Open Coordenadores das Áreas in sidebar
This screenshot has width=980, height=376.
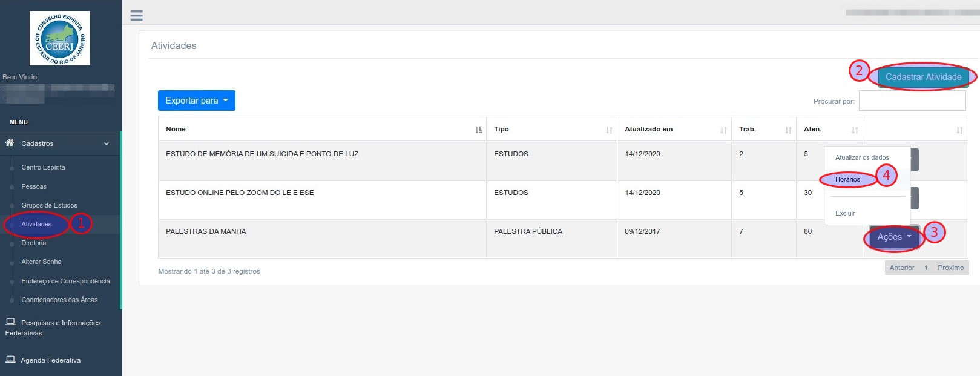click(59, 300)
